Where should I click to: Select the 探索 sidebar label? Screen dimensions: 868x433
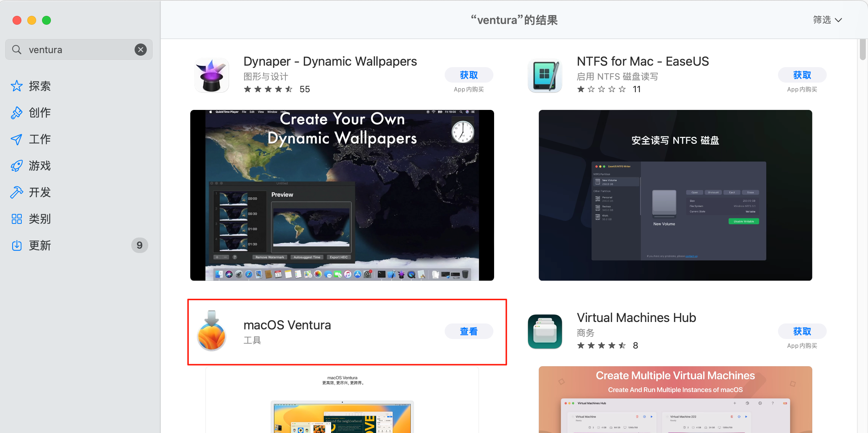[40, 86]
